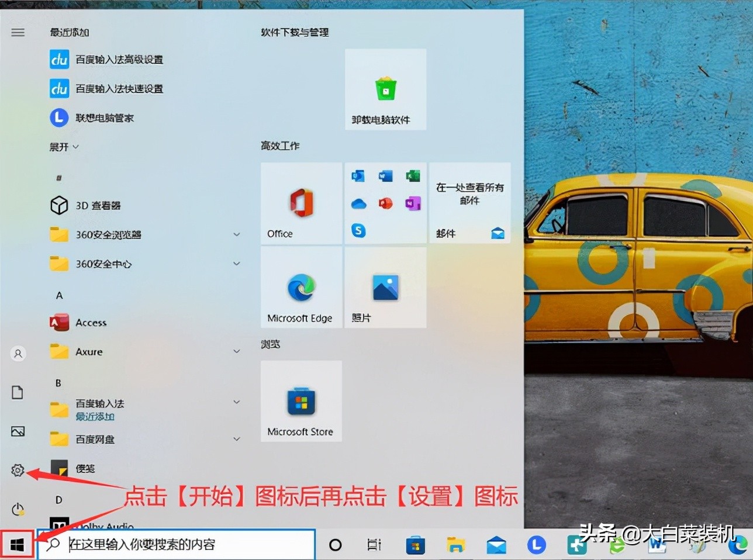Viewport: 753px width, 560px height.
Task: Open the Start menu hamburger menu
Action: pos(18,32)
